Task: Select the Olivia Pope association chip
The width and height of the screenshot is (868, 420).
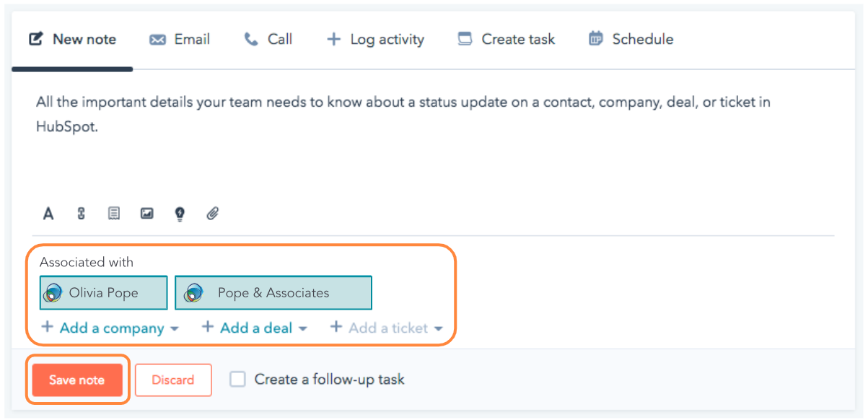Action: point(103,292)
